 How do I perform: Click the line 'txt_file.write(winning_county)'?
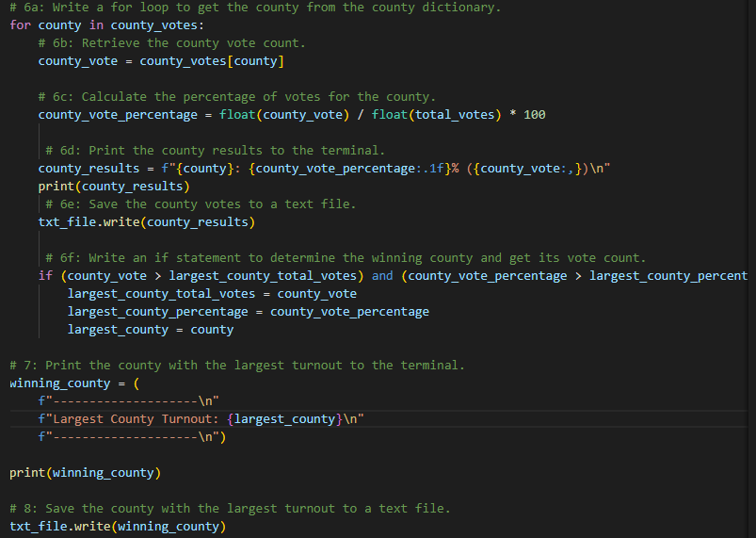[118, 526]
